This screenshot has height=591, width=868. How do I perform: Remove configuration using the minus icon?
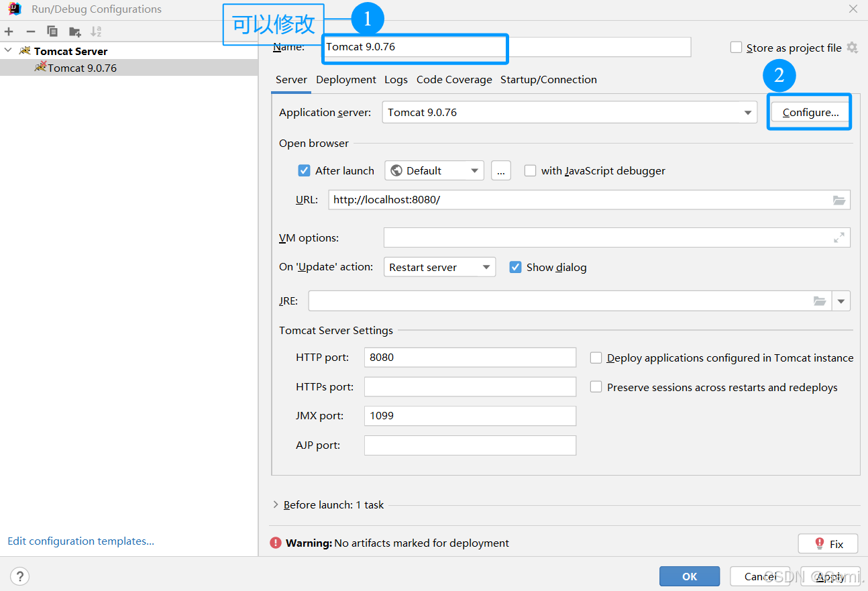[30, 32]
